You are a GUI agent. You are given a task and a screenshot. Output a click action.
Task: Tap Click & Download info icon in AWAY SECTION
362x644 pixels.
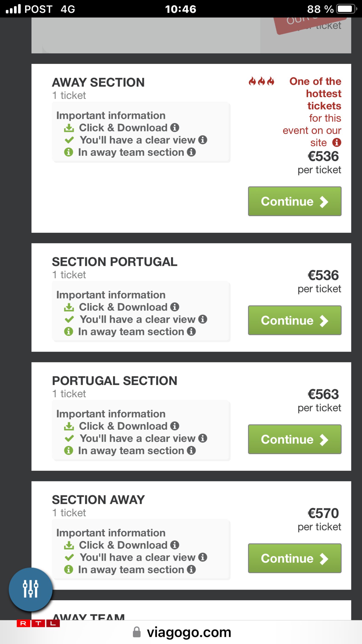[x=175, y=127]
